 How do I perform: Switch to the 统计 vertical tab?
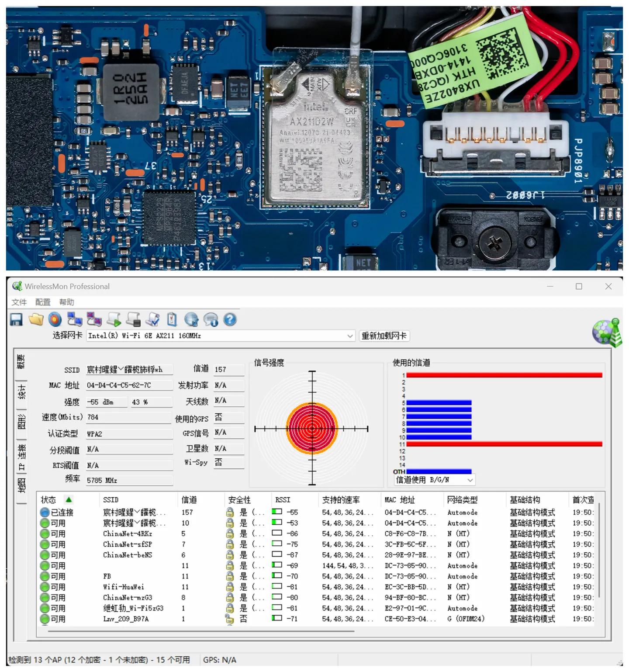point(21,392)
